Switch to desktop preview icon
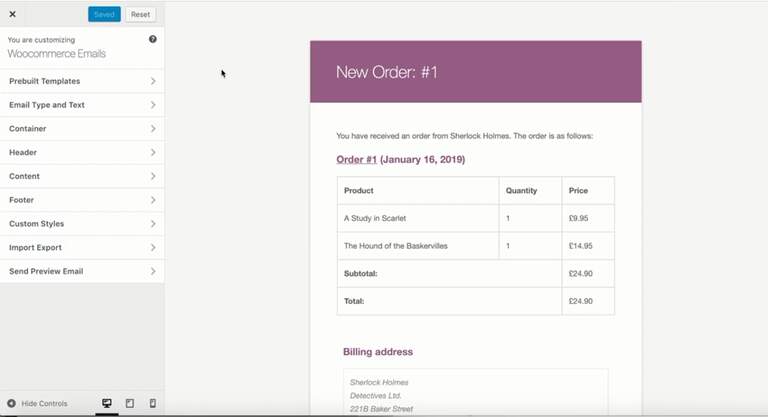768x417 pixels. pyautogui.click(x=107, y=403)
